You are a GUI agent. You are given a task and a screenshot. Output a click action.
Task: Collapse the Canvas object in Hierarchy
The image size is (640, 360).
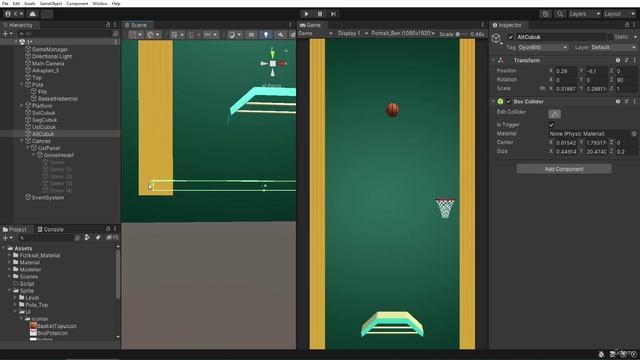[22, 141]
